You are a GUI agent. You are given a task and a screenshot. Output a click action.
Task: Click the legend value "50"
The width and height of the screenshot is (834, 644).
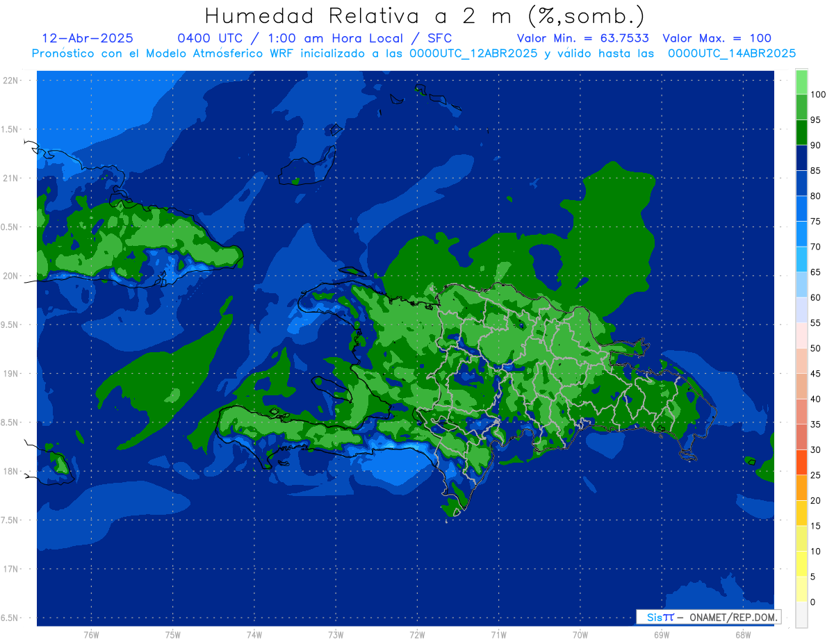click(815, 348)
